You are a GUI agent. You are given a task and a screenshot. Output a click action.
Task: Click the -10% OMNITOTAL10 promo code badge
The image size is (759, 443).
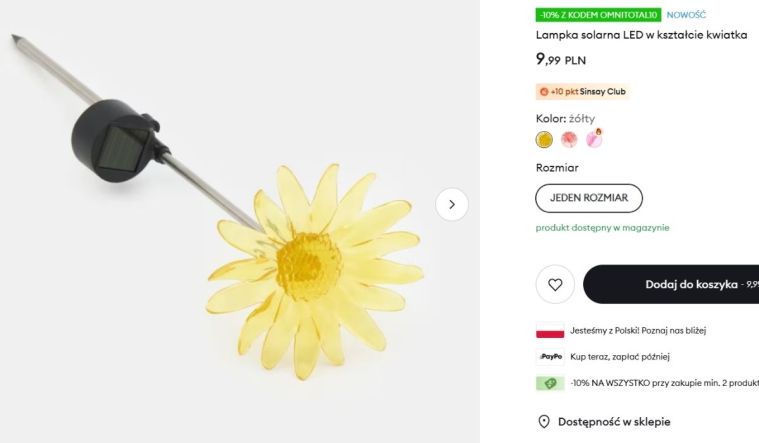click(x=598, y=15)
